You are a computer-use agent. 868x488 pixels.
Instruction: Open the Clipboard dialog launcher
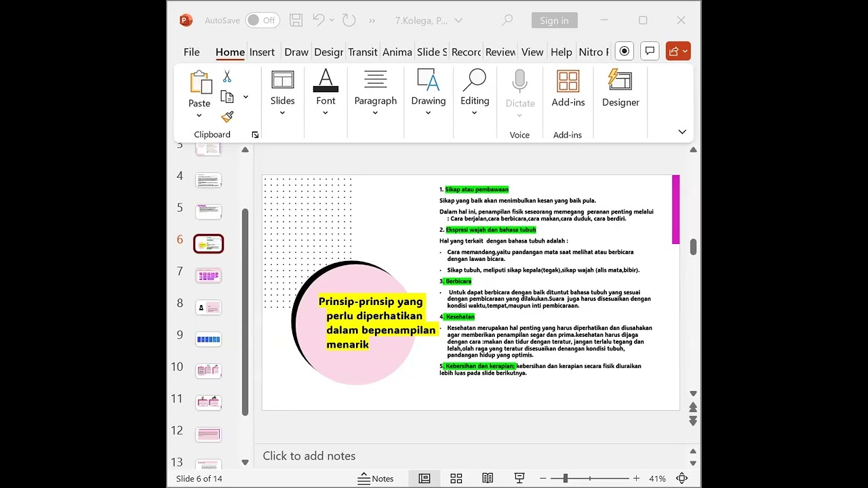tap(255, 135)
